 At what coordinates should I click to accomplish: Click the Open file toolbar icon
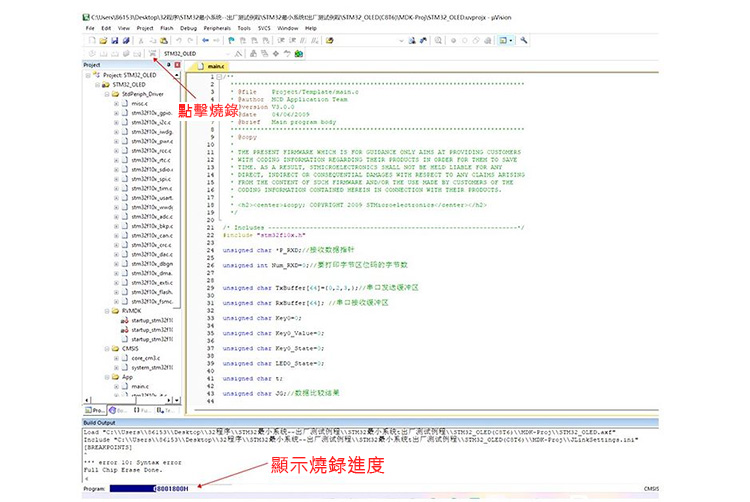click(102, 41)
